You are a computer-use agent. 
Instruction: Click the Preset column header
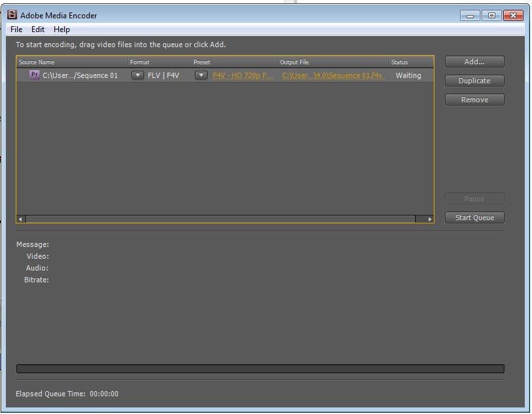(x=234, y=62)
